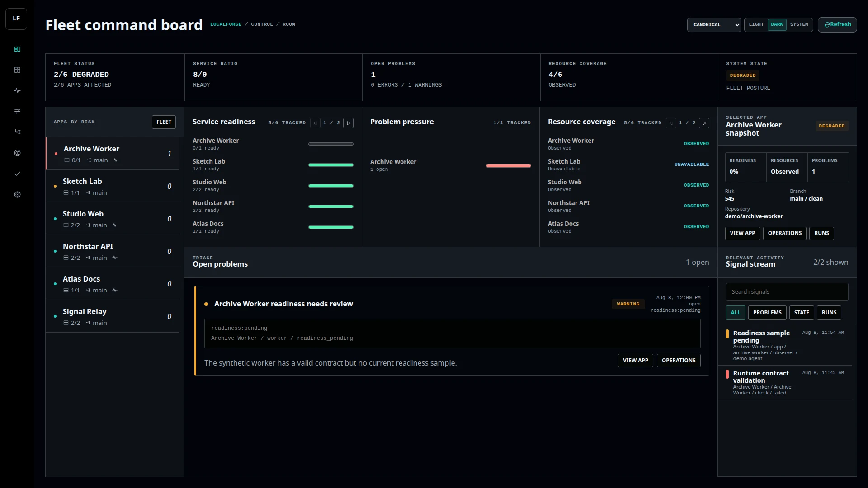Click the LOCALFORGE breadcrumb link
This screenshot has height=488, width=868.
click(x=226, y=24)
